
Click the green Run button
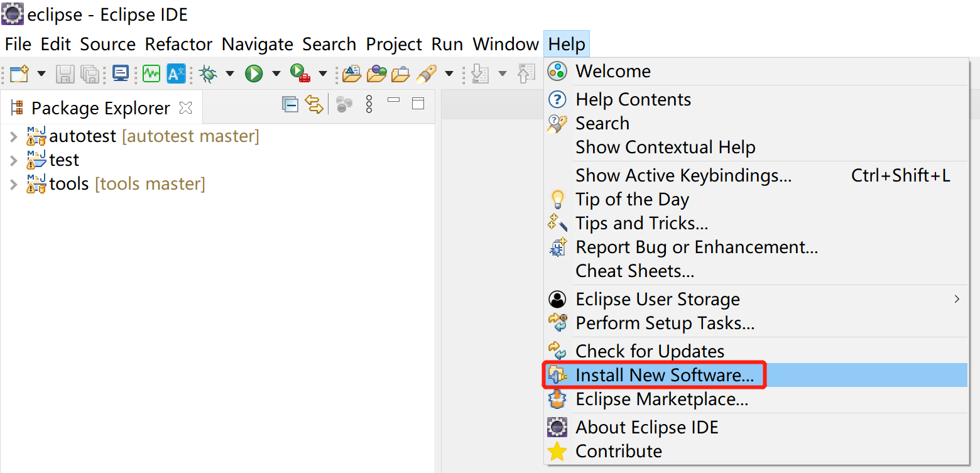pos(254,73)
